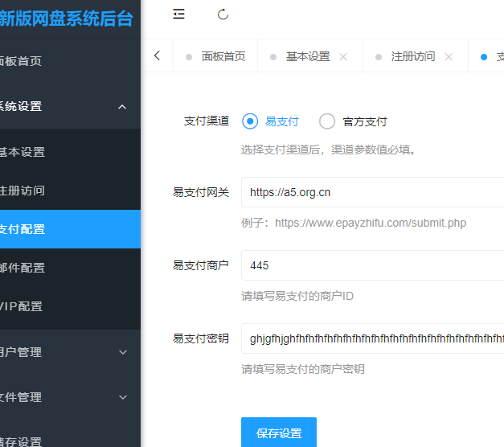Open 注册访问 in the sidebar
Viewport: 504px width, 447px height.
(70, 191)
